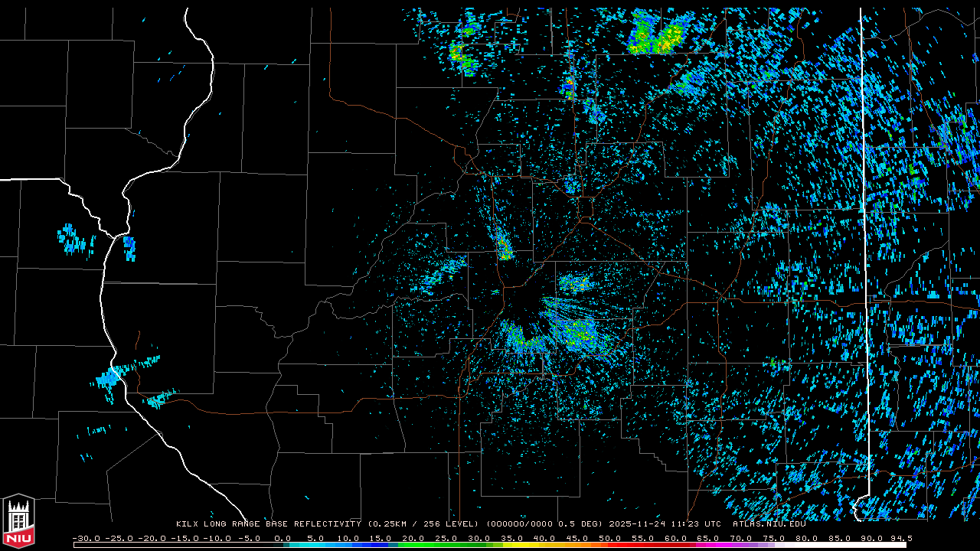Click the KILX Long Range Base Reflectivity title
Image resolution: width=980 pixels, height=551 pixels.
268,524
